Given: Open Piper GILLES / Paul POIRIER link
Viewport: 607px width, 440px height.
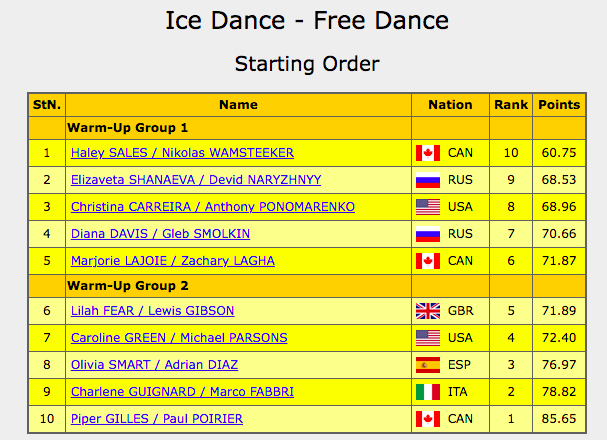Looking at the screenshot, I should [x=157, y=419].
